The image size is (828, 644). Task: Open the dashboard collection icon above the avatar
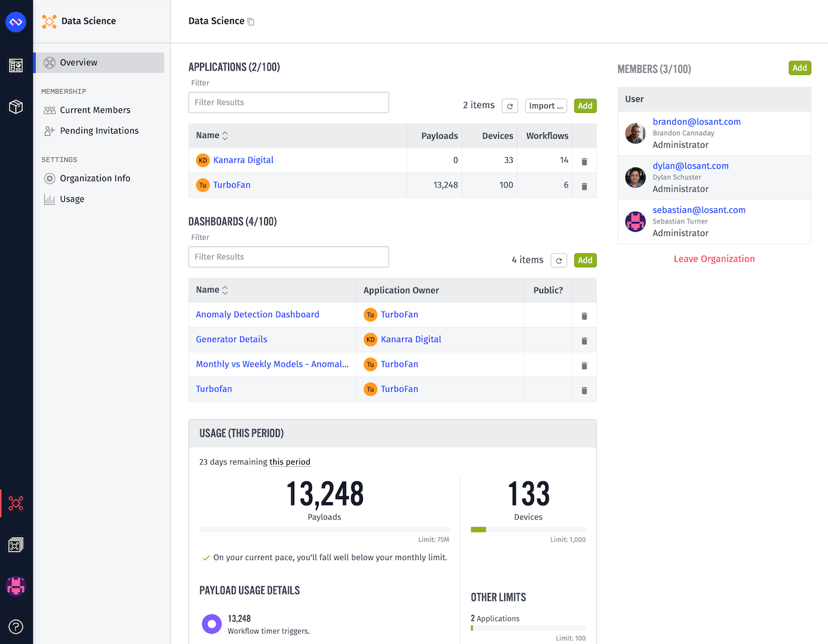pyautogui.click(x=16, y=545)
